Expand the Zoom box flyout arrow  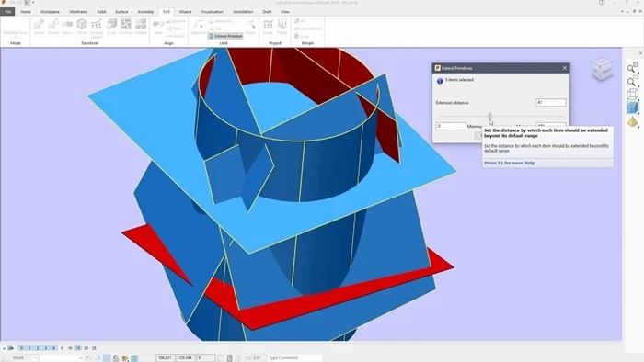(x=638, y=85)
